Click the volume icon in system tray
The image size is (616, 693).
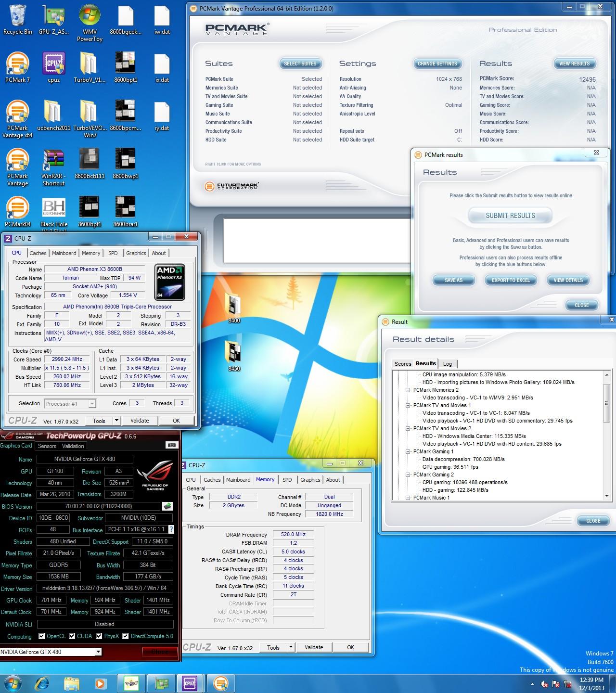pyautogui.click(x=544, y=684)
